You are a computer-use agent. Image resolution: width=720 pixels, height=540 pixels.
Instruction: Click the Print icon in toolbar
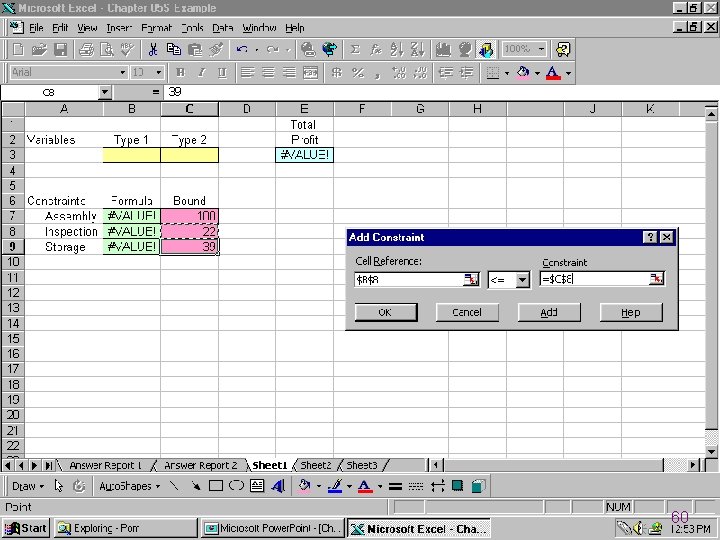[x=86, y=49]
